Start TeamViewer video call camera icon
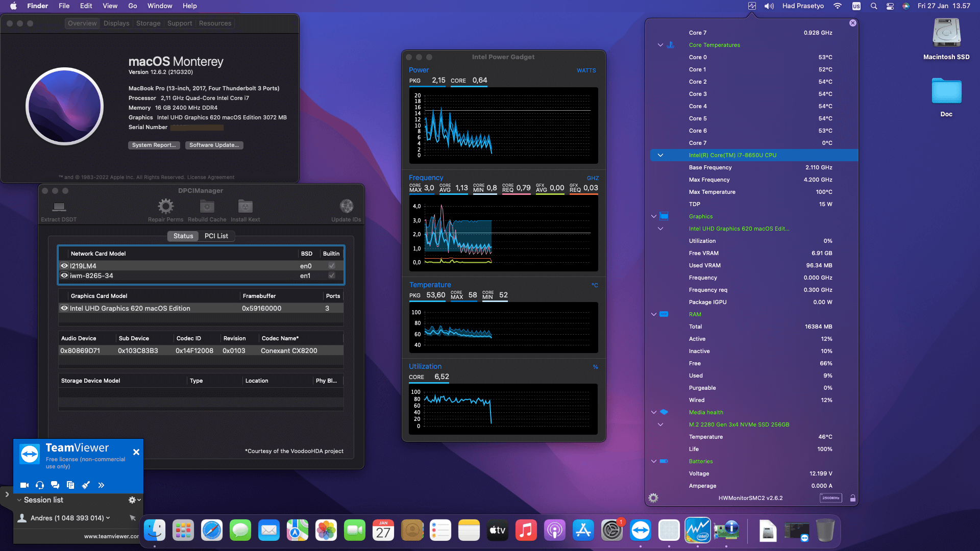The image size is (980, 551). pyautogui.click(x=24, y=485)
